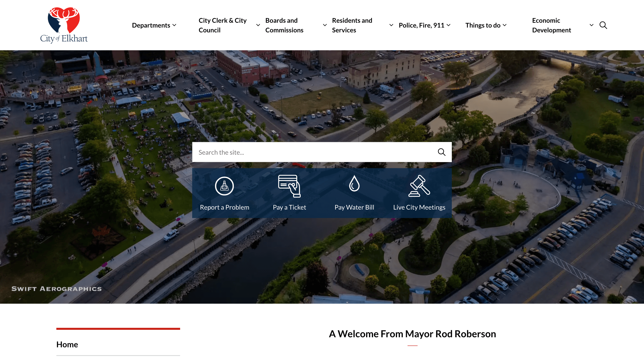The width and height of the screenshot is (644, 362).
Task: Select Home in the sidebar menu
Action: coord(67,345)
